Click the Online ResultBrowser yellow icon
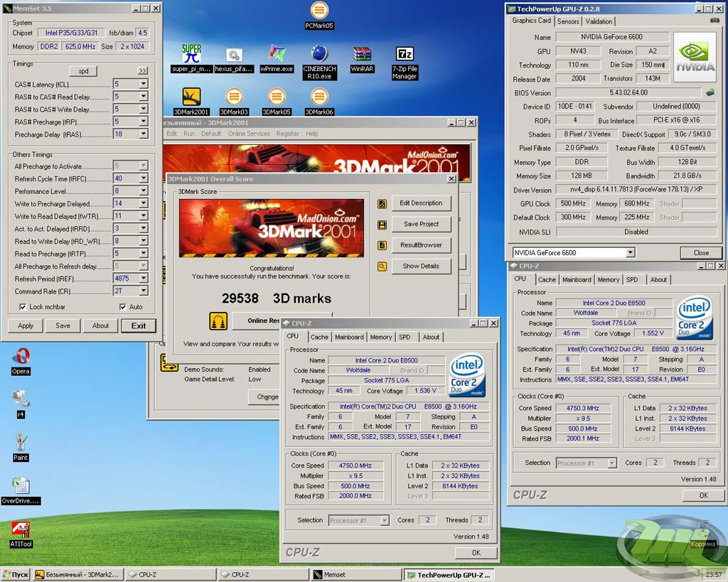Screen dimensions: 728x582 coord(218,320)
